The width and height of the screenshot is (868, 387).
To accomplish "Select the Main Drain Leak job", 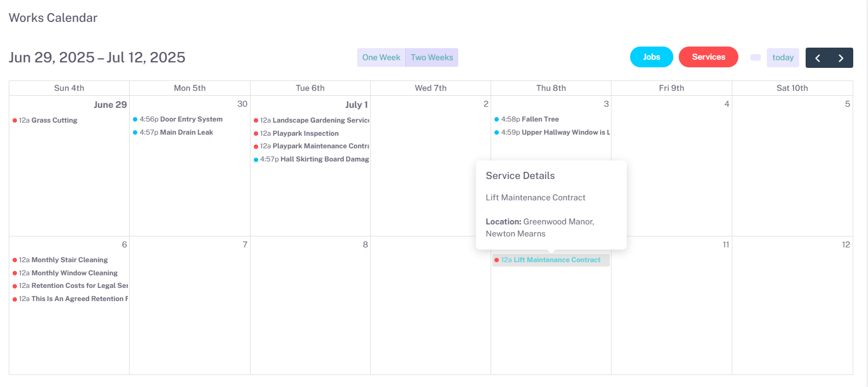I will coord(186,132).
